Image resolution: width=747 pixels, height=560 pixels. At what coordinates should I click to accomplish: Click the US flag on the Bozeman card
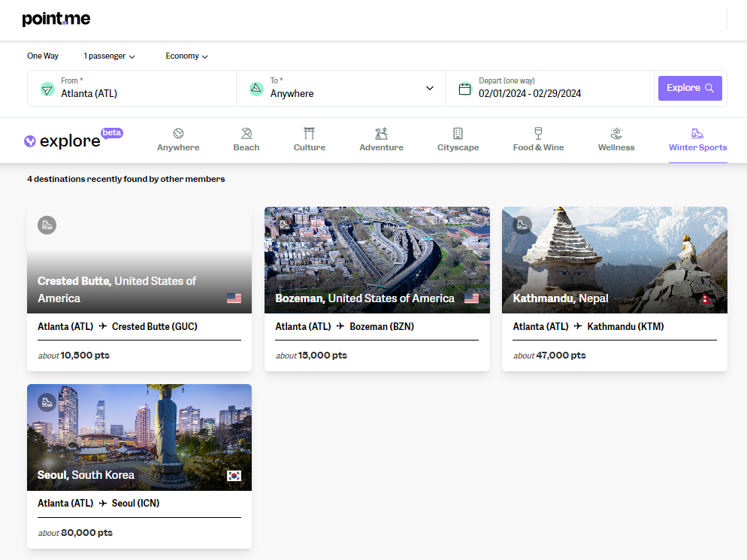pos(471,297)
